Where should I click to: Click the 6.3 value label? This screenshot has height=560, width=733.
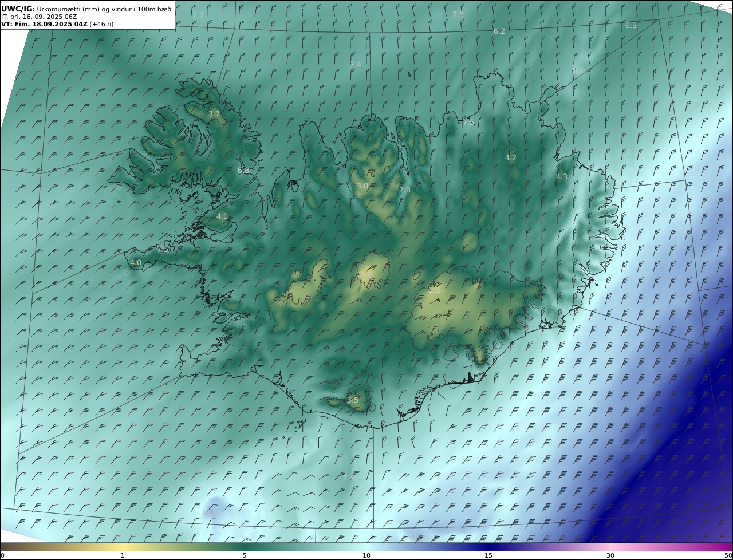pyautogui.click(x=630, y=26)
